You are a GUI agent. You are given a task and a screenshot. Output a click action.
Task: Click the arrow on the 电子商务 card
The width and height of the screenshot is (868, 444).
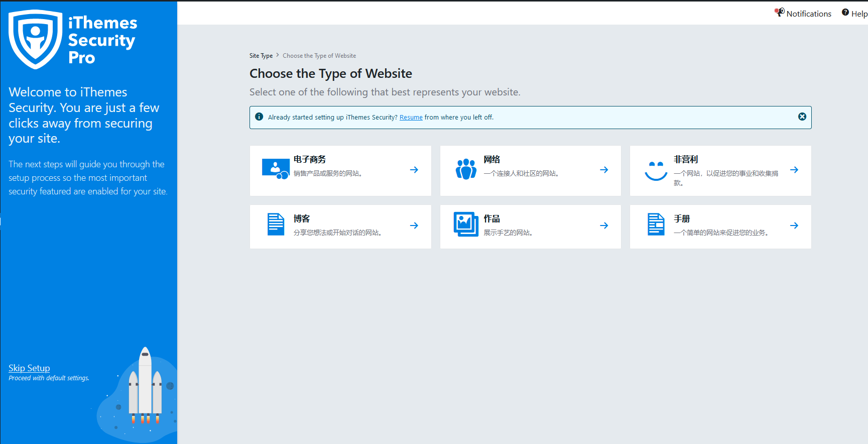point(414,170)
